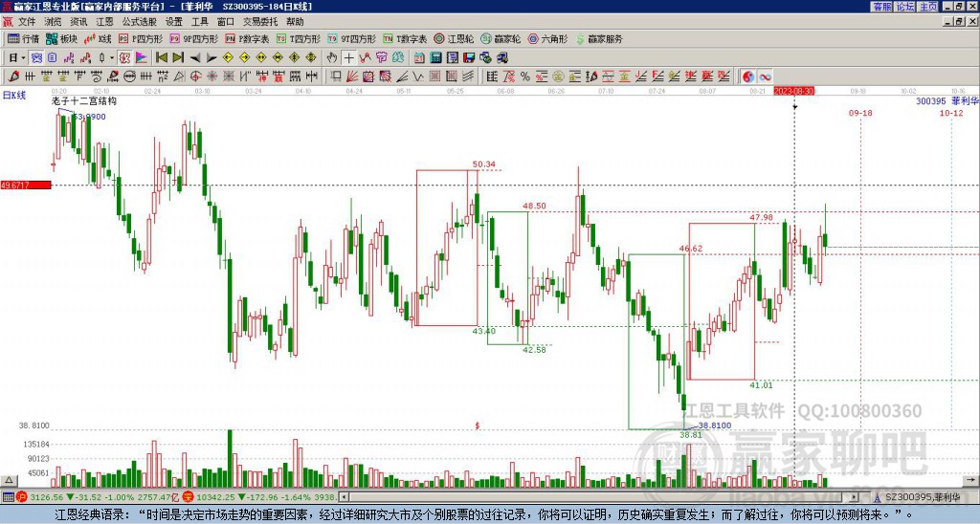Click the circled target crosshair tool
980x524 pixels.
coord(195,76)
